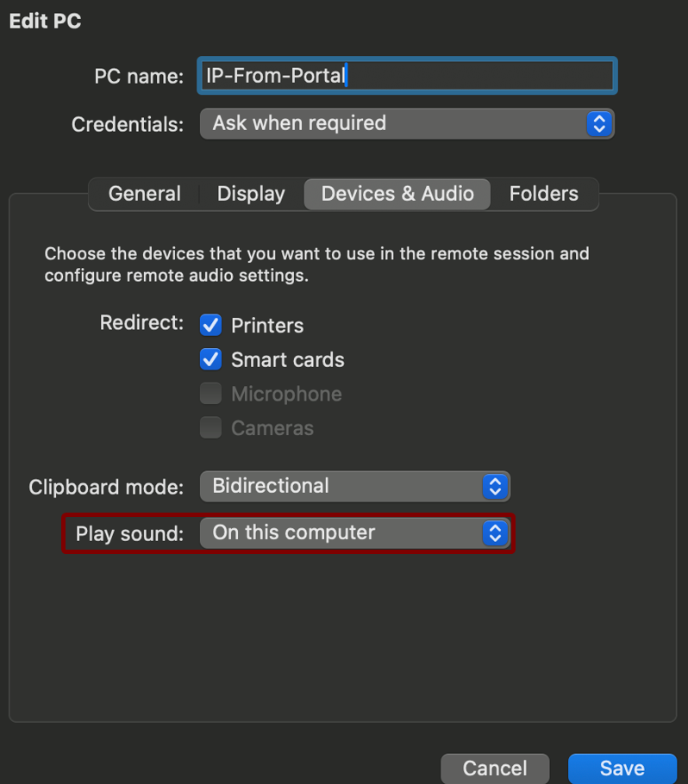The image size is (688, 784).
Task: Enable the Microphone redirect checkbox
Action: (x=210, y=394)
